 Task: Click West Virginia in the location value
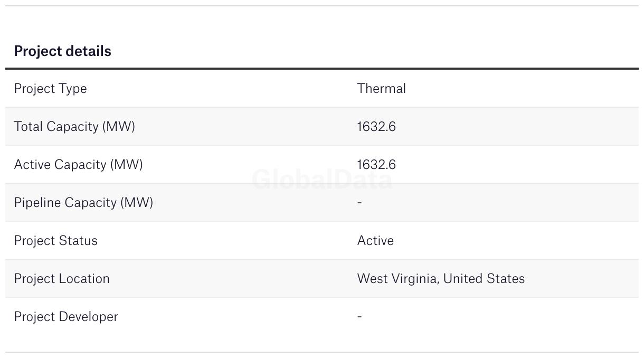tap(397, 279)
